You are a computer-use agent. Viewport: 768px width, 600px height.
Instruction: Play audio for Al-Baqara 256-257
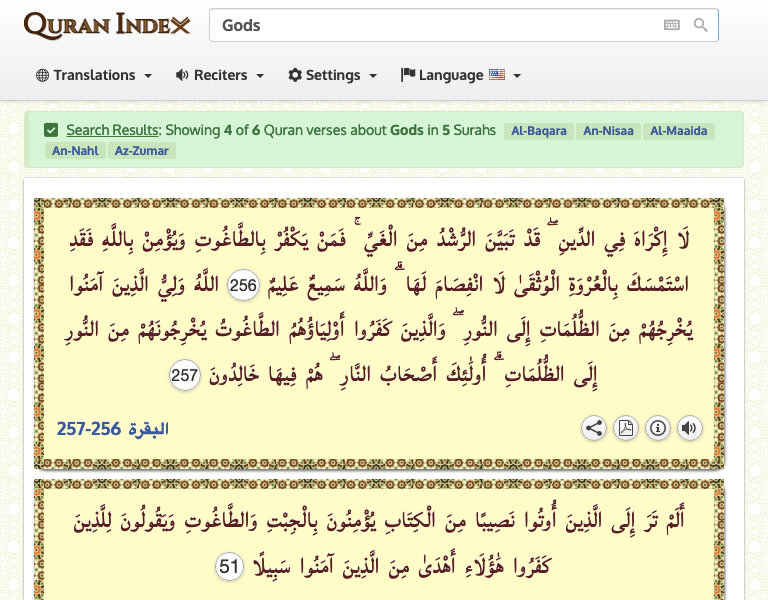coord(689,428)
